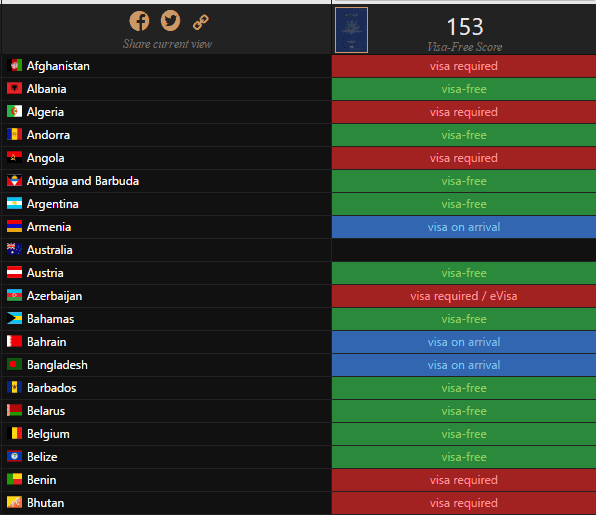596x515 pixels.
Task: Open the Bangladesh country link
Action: coord(57,365)
